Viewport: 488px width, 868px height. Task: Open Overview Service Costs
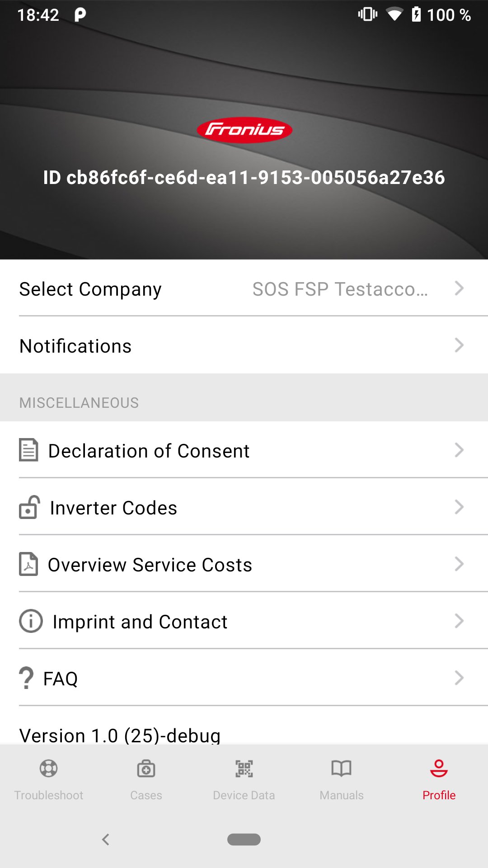[x=150, y=565]
